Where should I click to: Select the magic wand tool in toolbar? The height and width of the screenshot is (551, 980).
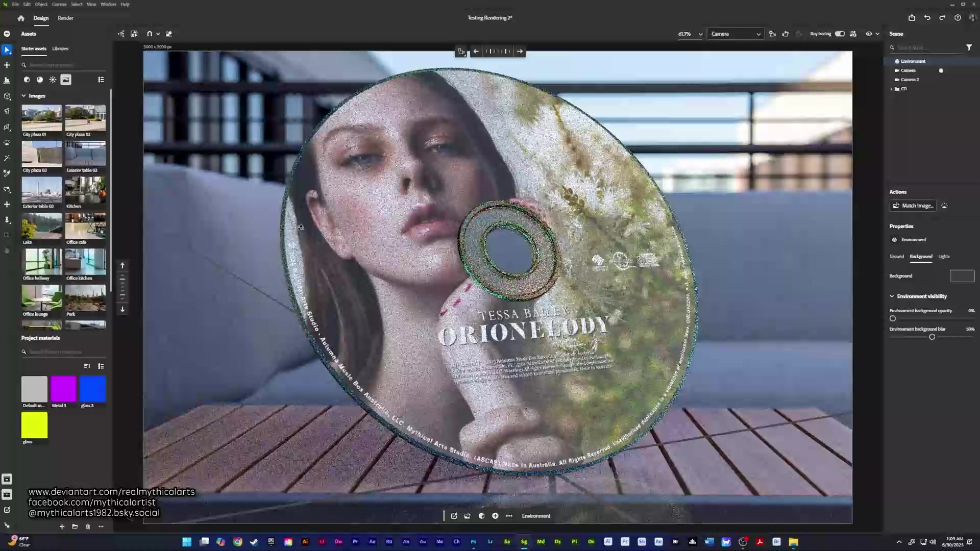pyautogui.click(x=7, y=158)
